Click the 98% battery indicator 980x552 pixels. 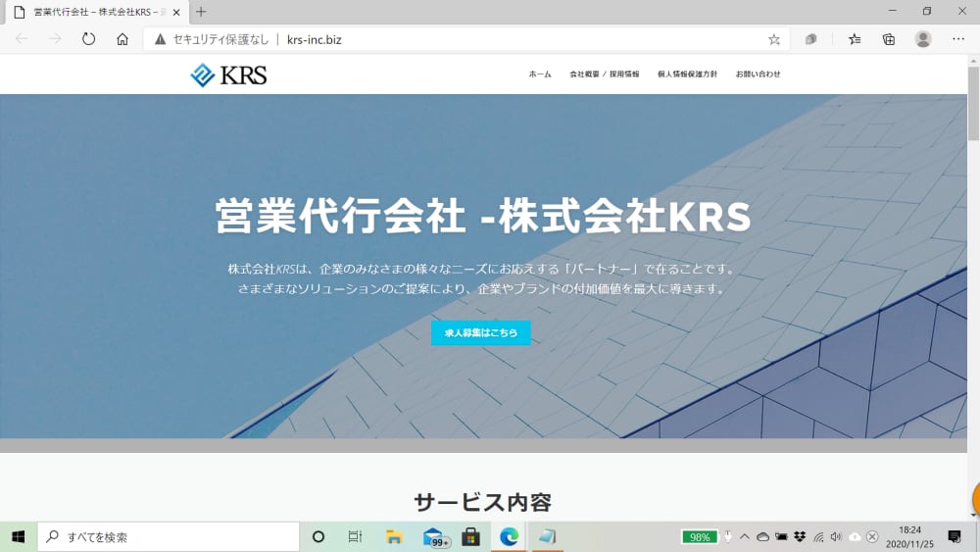pyautogui.click(x=700, y=537)
